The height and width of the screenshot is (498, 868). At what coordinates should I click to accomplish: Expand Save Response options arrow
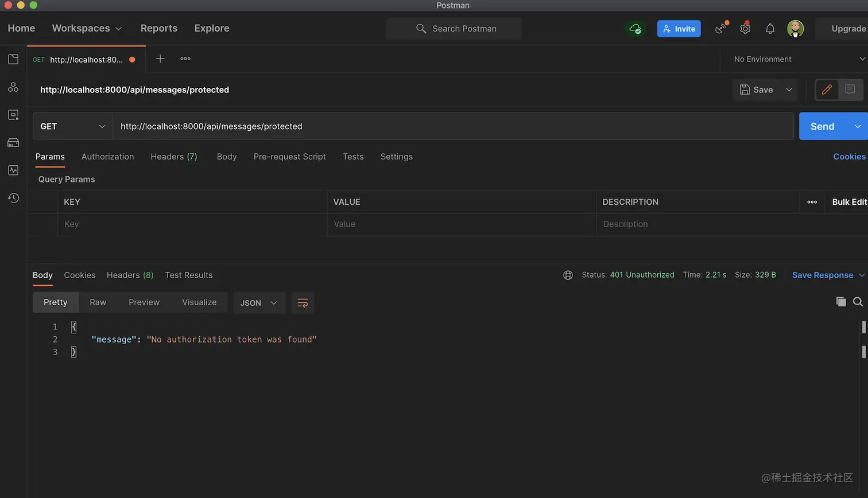[x=862, y=275]
